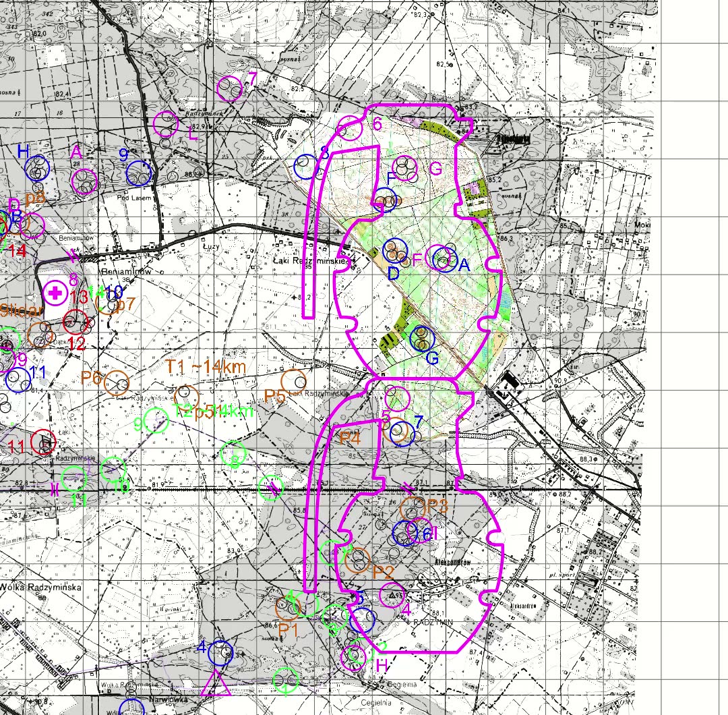Click the green control circle labeled 9
This screenshot has width=728, height=715.
[x=156, y=420]
